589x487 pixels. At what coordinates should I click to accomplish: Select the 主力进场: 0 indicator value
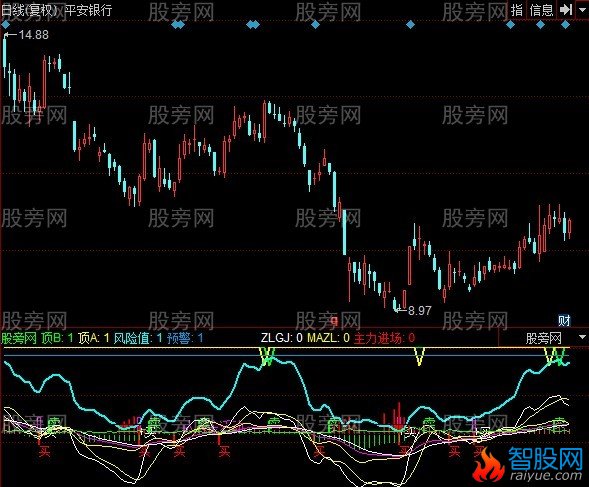[384, 338]
